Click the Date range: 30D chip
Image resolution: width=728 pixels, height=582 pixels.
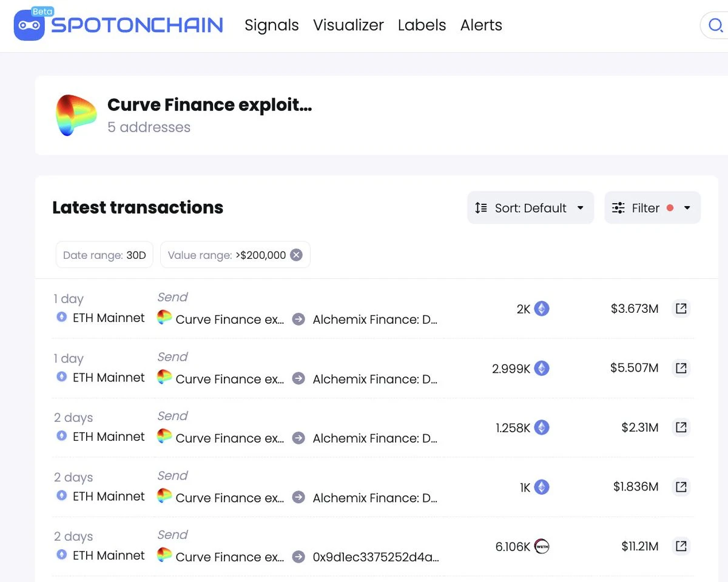pos(104,255)
